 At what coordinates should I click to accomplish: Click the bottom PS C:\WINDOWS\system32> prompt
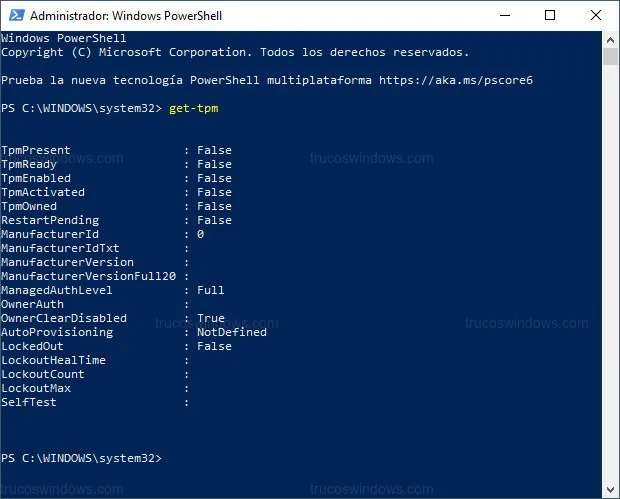[x=80, y=458]
